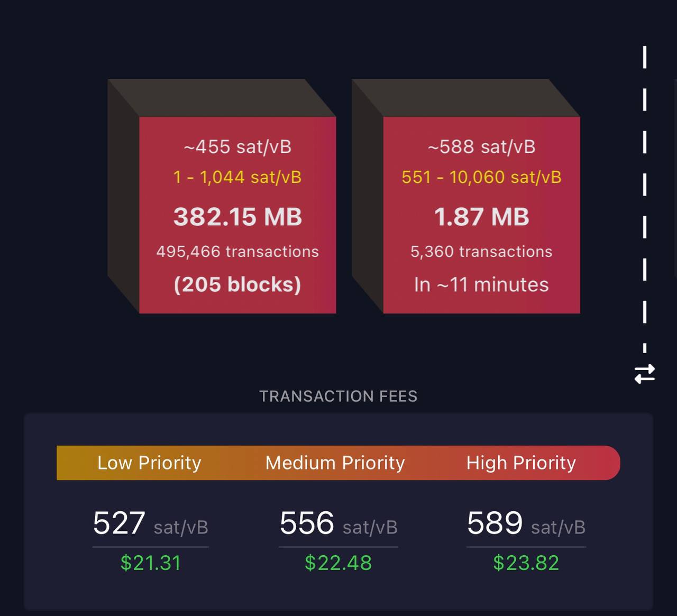The image size is (677, 616).
Task: Click the In ~11 minutes estimate
Action: 481,284
